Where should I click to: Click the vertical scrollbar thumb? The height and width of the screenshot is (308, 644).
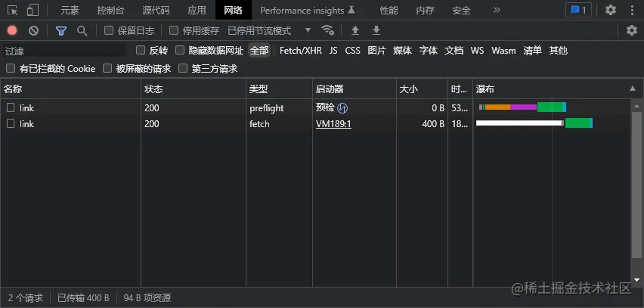tap(636, 185)
